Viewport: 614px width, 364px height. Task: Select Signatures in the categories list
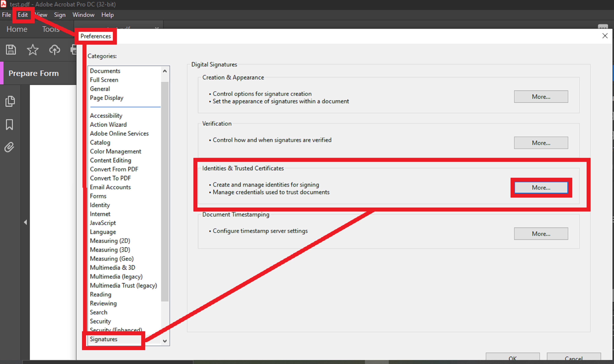pyautogui.click(x=104, y=339)
